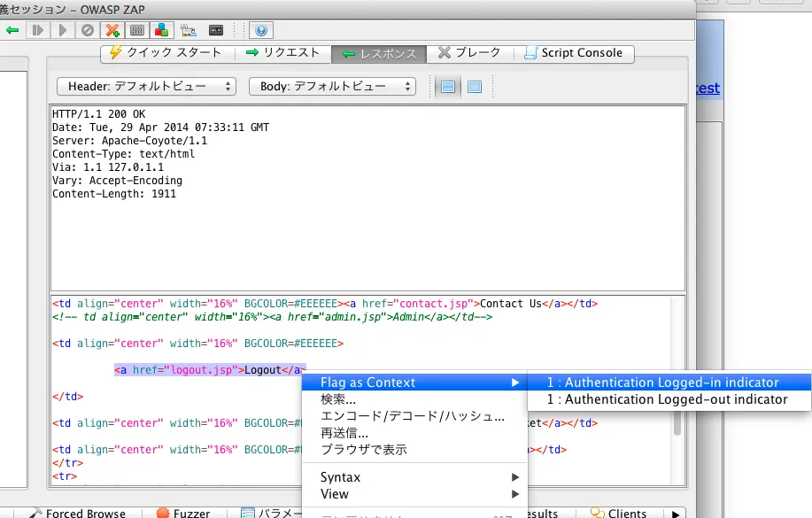Open ZAP help via the question mark icon

tap(259, 30)
